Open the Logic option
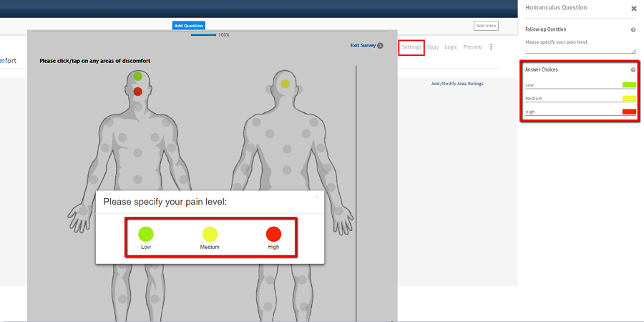The height and width of the screenshot is (322, 644). 451,47
